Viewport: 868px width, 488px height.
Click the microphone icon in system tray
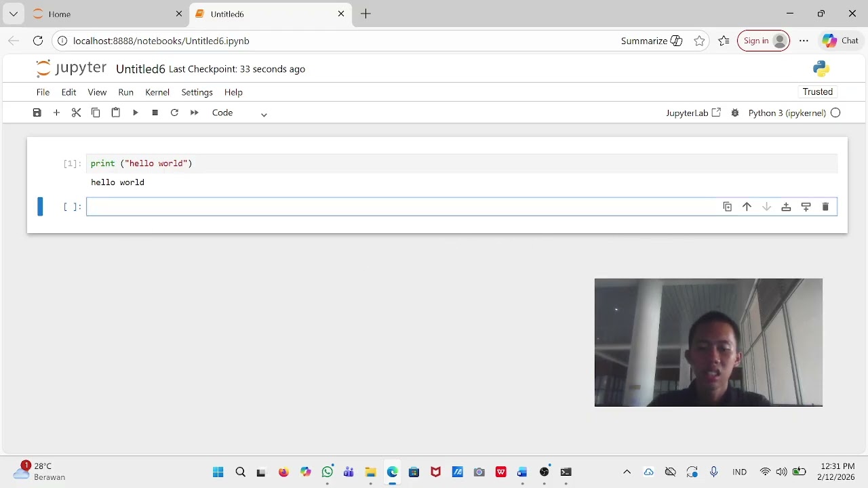tap(713, 472)
